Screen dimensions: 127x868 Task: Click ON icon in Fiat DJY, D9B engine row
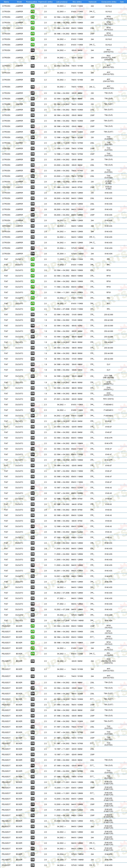click(33, 376)
